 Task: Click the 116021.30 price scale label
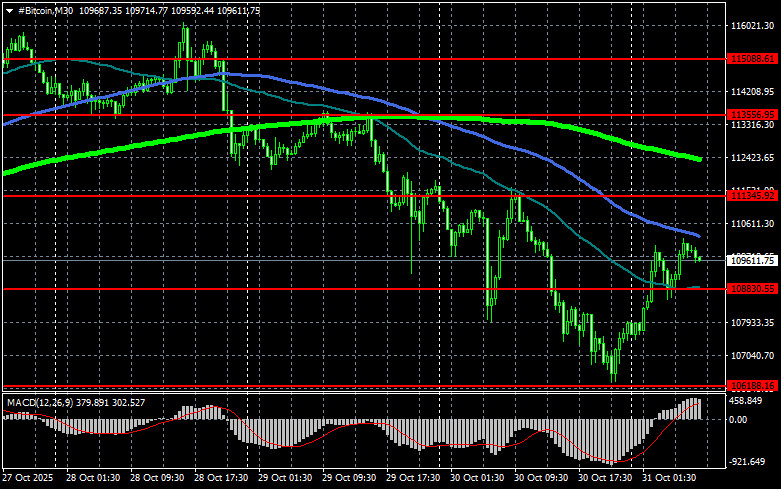[x=753, y=25]
